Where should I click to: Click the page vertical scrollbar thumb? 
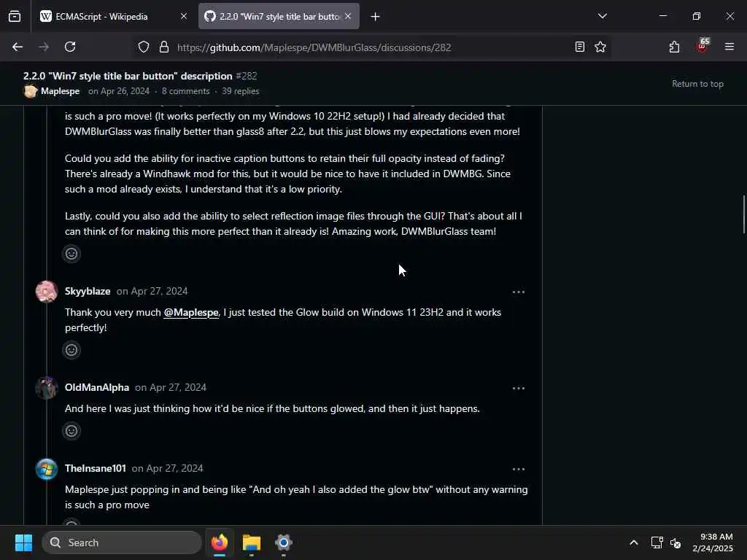[743, 214]
